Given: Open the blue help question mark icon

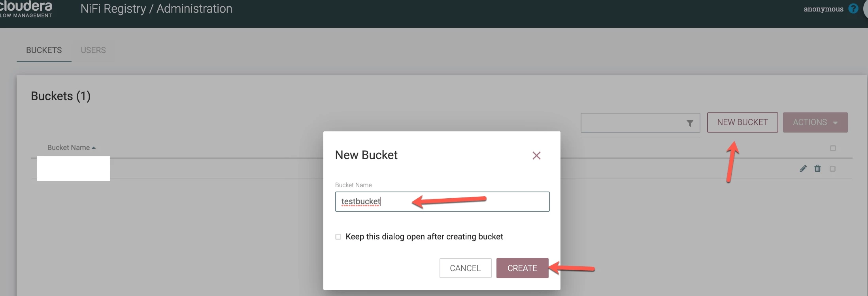Looking at the screenshot, I should [x=853, y=9].
